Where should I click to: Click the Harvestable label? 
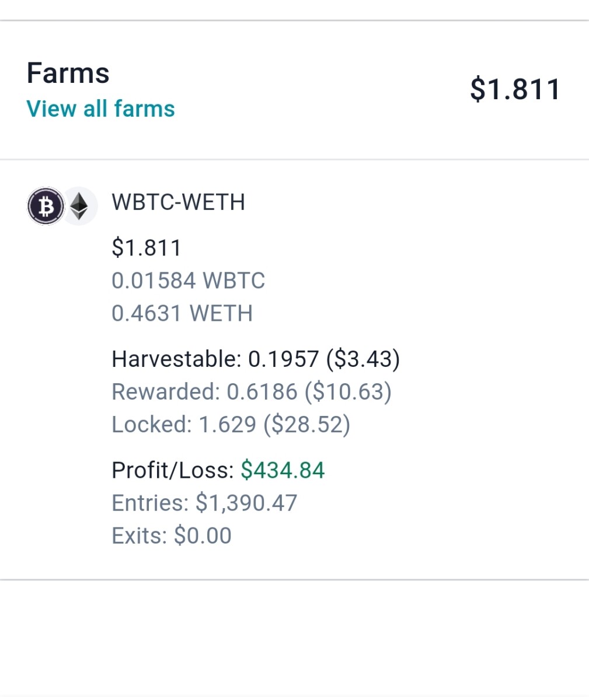click(176, 359)
